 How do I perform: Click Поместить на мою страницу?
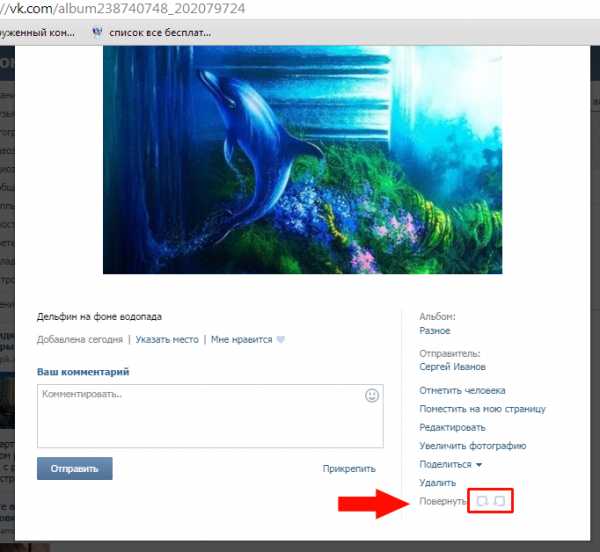[x=483, y=409]
